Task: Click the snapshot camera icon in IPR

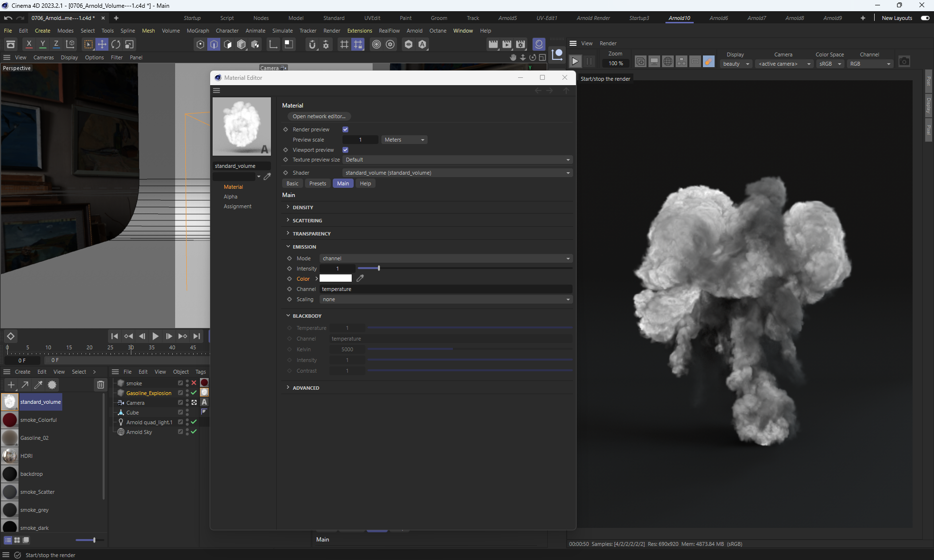Action: coord(904,62)
